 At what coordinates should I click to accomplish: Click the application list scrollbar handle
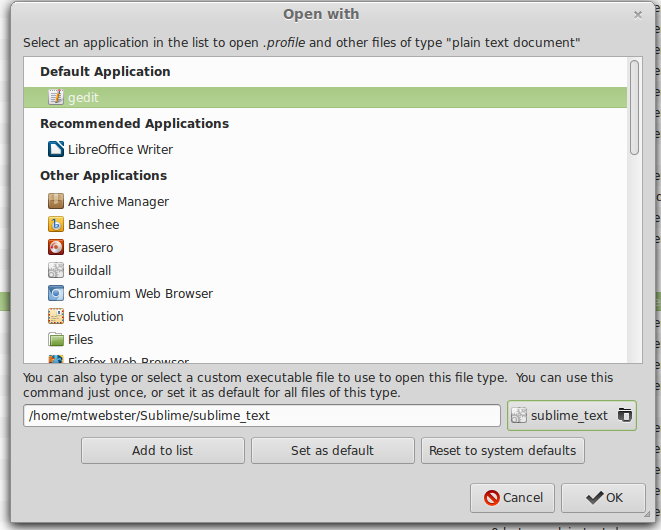[x=634, y=108]
